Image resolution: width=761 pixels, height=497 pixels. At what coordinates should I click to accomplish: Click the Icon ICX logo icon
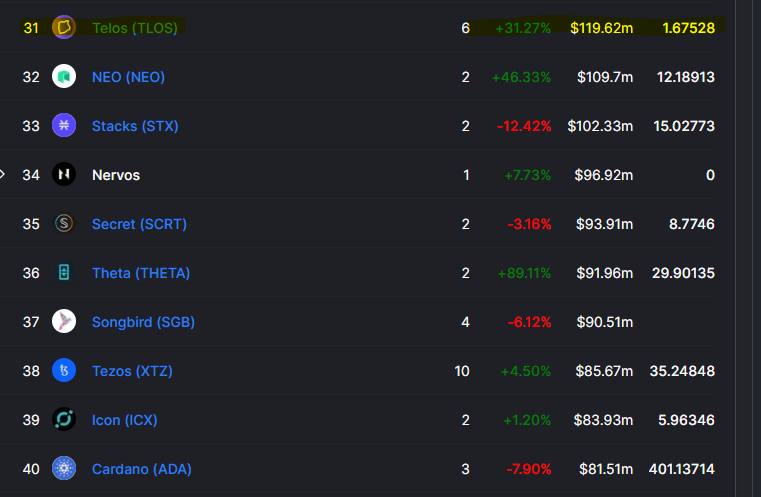tap(64, 419)
